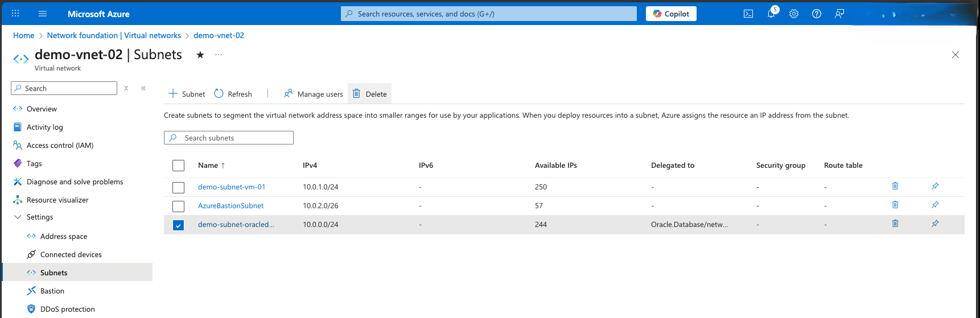Toggle the select-all subnets checkbox
The image size is (980, 318).
tap(179, 166)
